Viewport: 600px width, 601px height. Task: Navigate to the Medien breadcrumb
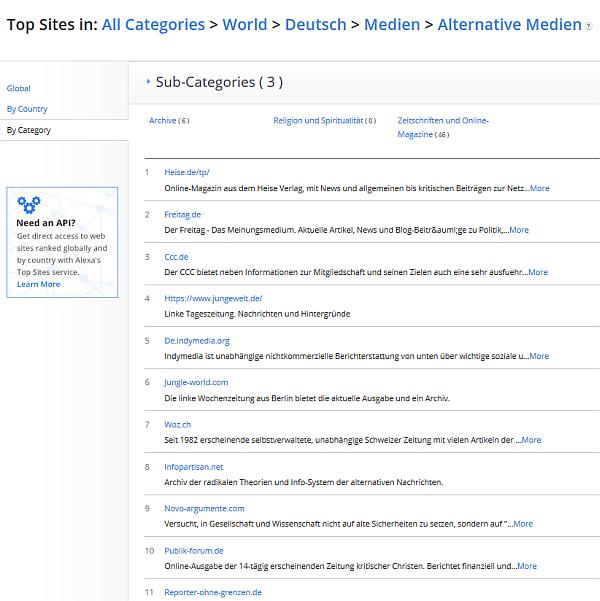click(x=392, y=25)
